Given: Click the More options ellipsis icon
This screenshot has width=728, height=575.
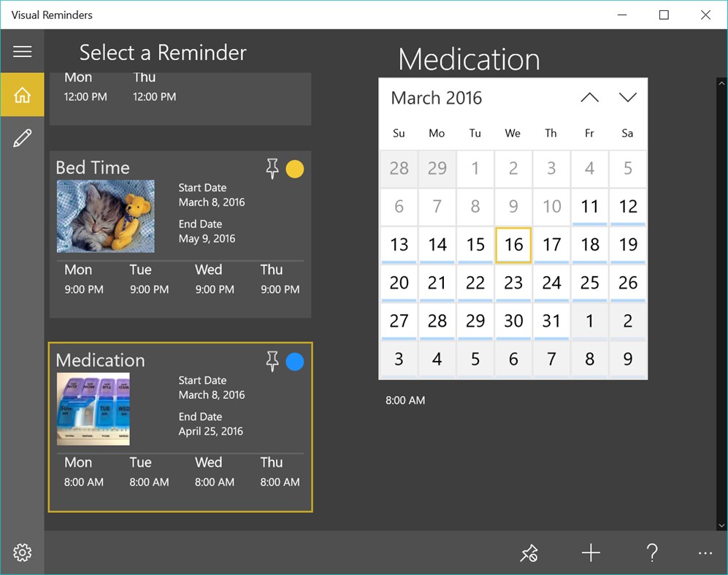Looking at the screenshot, I should point(705,553).
